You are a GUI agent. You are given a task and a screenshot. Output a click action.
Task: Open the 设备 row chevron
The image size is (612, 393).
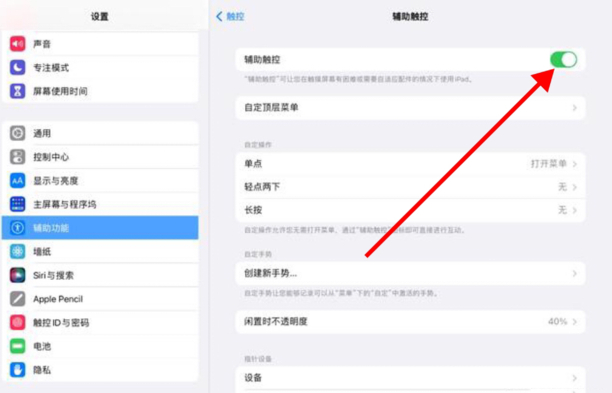coord(575,378)
